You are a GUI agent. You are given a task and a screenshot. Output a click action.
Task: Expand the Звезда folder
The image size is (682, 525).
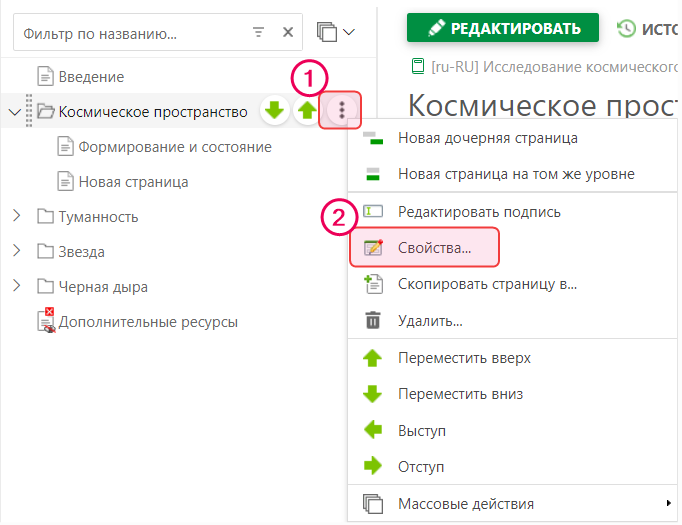pyautogui.click(x=17, y=251)
